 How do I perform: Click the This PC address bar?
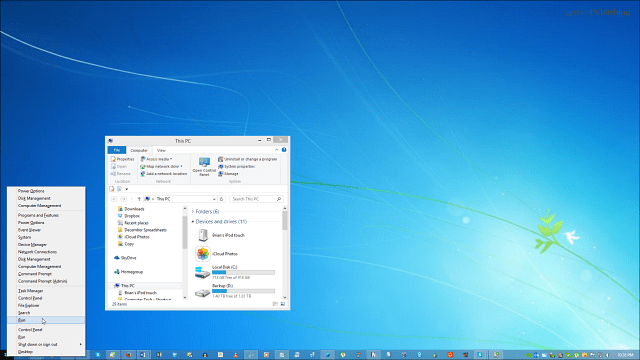point(181,199)
